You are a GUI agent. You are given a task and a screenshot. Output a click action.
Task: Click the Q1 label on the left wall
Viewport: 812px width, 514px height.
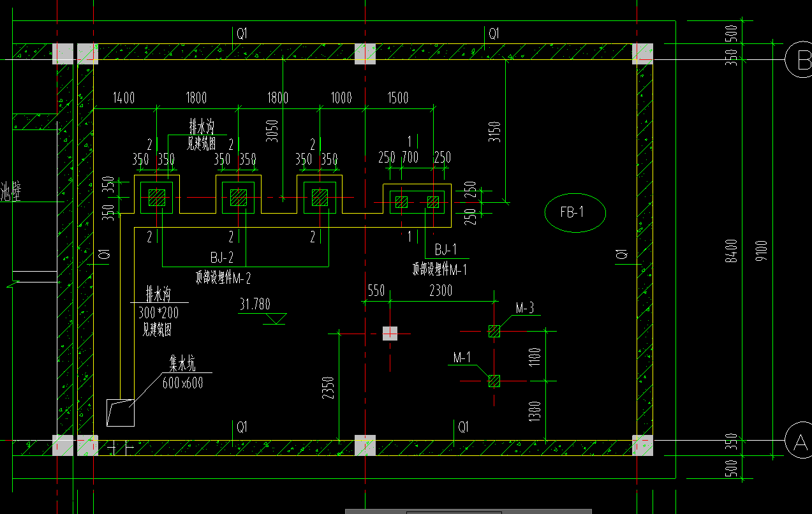[106, 254]
